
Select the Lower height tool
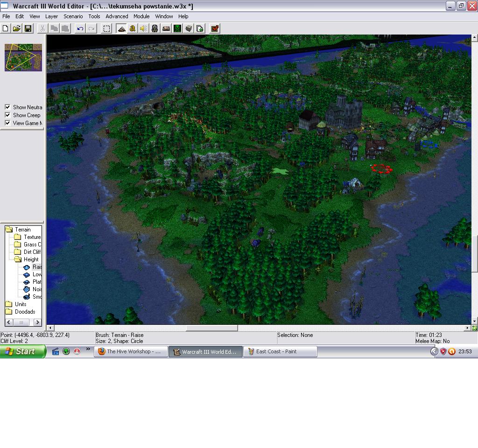click(33, 274)
